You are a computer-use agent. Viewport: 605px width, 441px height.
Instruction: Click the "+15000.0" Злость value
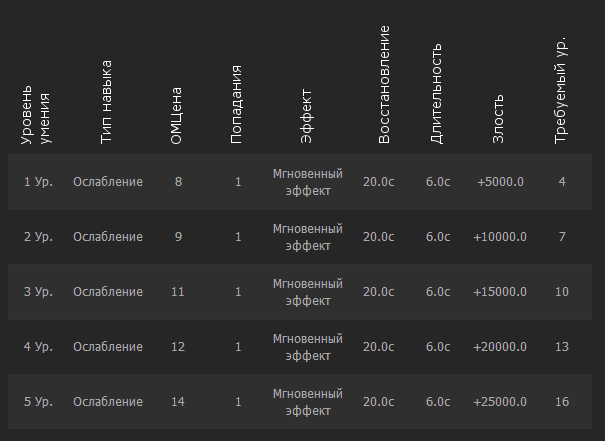point(501,292)
